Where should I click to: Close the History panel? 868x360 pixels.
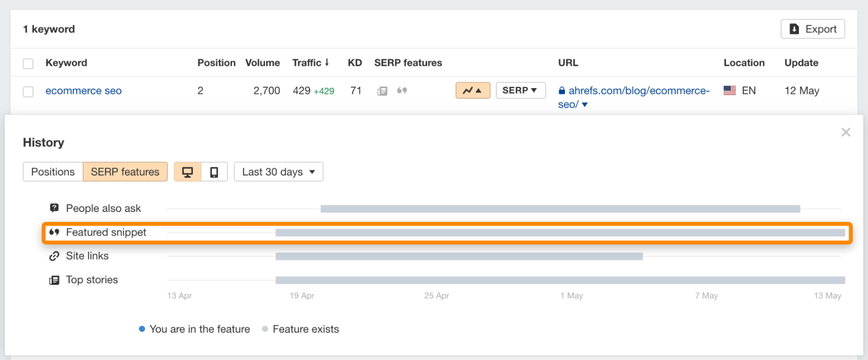click(x=845, y=132)
